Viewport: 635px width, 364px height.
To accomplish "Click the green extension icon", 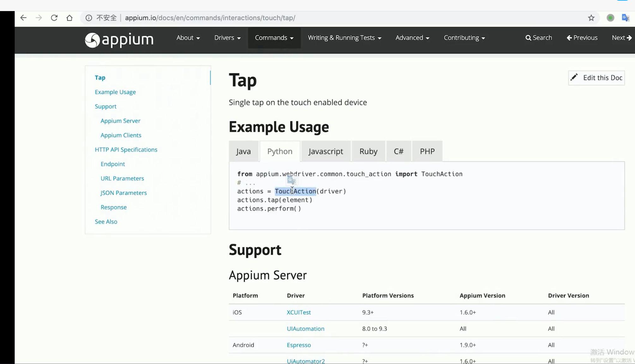I will pyautogui.click(x=610, y=18).
